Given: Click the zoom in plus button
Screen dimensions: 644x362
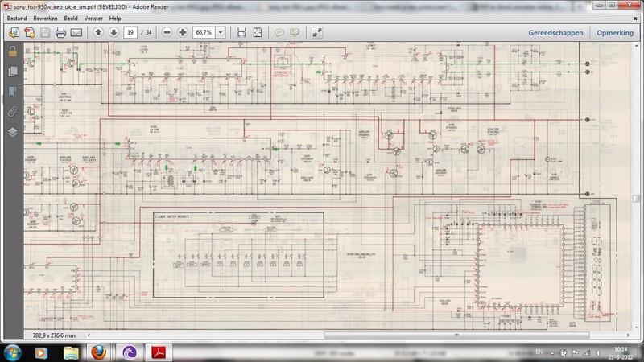Looking at the screenshot, I should tap(183, 33).
